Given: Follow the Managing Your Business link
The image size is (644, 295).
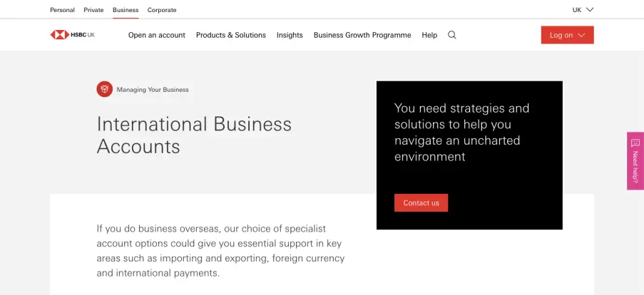Looking at the screenshot, I should pyautogui.click(x=153, y=90).
